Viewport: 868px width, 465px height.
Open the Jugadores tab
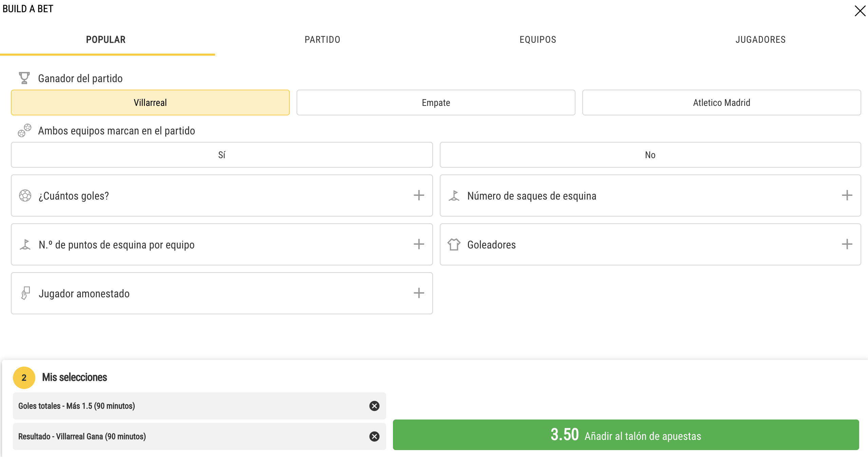click(x=760, y=40)
